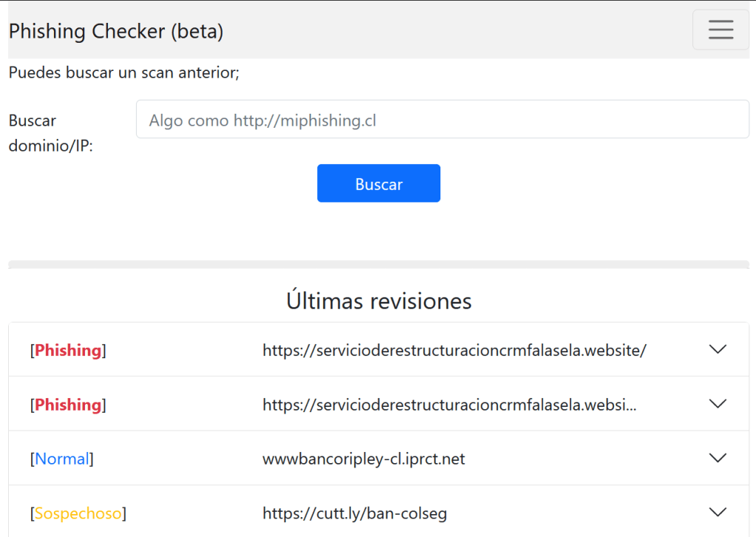The height and width of the screenshot is (537, 756).
Task: Focus the Buscar dominio/IP search field
Action: [442, 120]
